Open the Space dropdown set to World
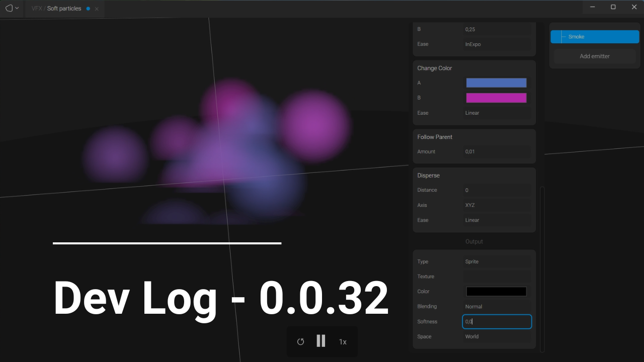The height and width of the screenshot is (362, 644). [497, 336]
